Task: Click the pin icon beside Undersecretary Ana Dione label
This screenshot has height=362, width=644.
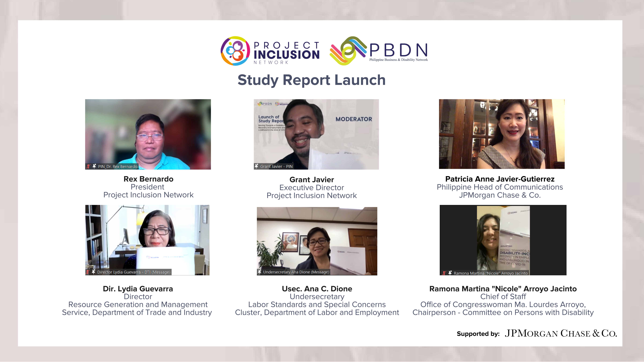Action: click(259, 272)
